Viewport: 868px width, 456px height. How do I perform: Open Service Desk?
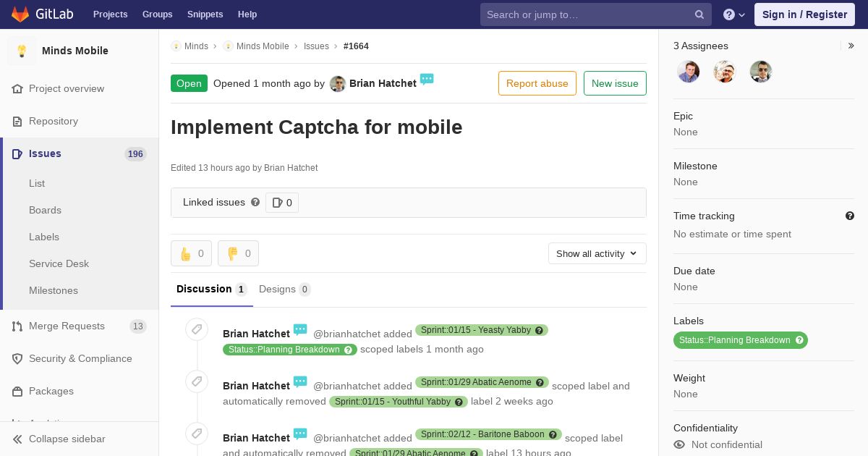pyautogui.click(x=59, y=263)
